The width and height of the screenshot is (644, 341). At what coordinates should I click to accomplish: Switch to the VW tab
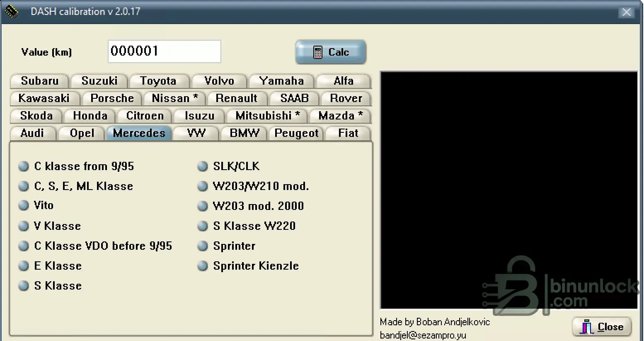pos(196,133)
